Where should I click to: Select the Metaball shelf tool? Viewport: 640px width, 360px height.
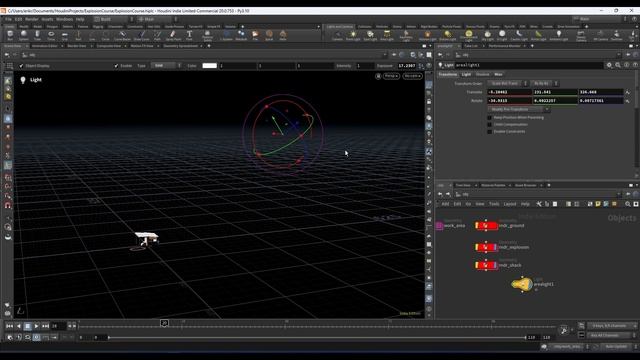(241, 36)
